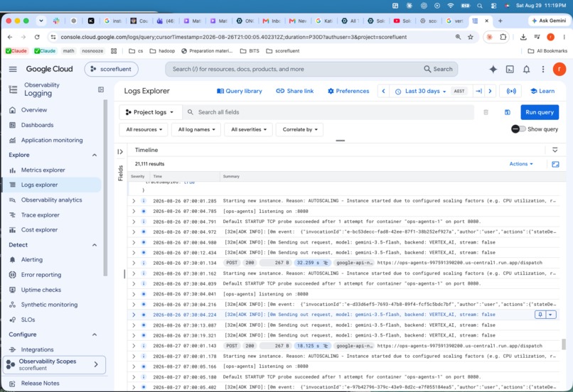Clear query trash icon
The image size is (573, 392).
486,112
